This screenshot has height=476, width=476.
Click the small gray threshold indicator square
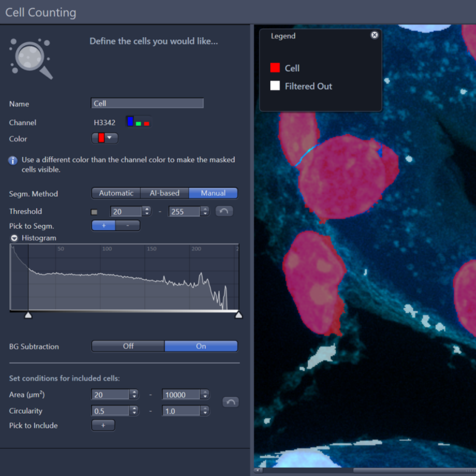click(94, 212)
